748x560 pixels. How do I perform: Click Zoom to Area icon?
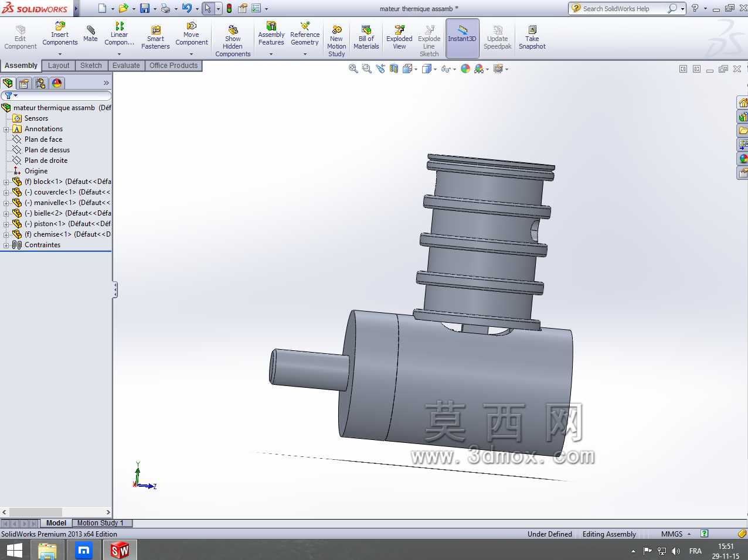point(367,69)
